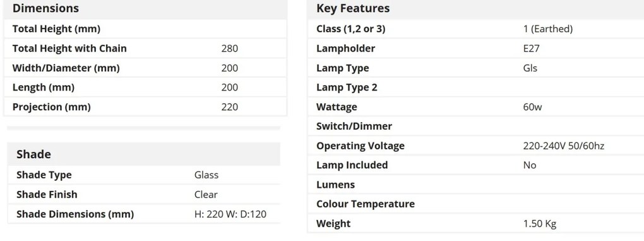Click the Operating Voltage value
644x241 pixels.
[x=563, y=145]
